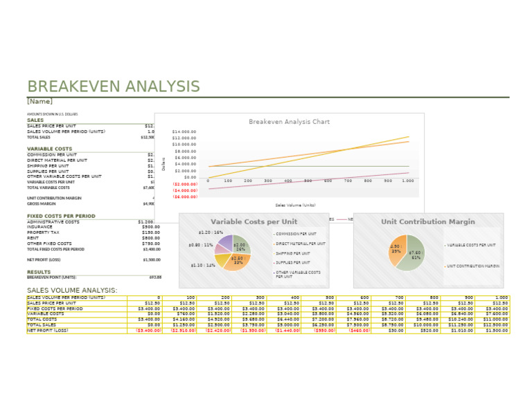This screenshot has height=411, width=532.
Task: Click the 'Amounts shown in U.S. dollars' note
Action: (52, 114)
